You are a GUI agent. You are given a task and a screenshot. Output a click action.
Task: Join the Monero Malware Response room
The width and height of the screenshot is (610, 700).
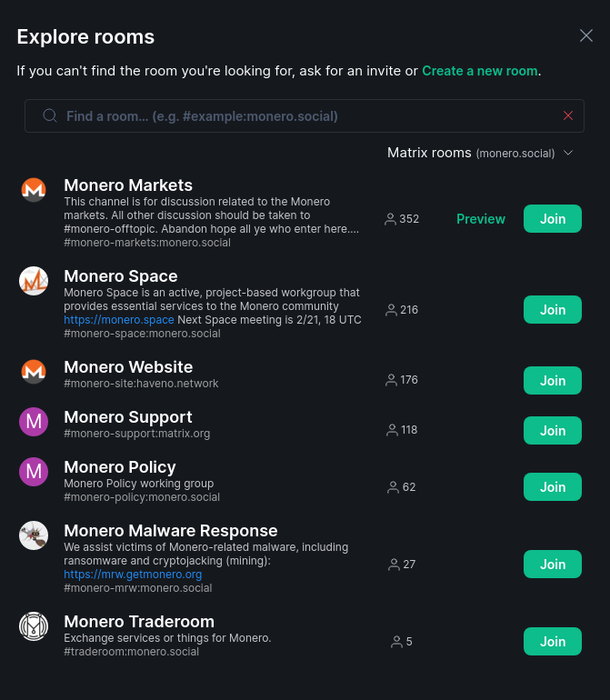pos(553,564)
